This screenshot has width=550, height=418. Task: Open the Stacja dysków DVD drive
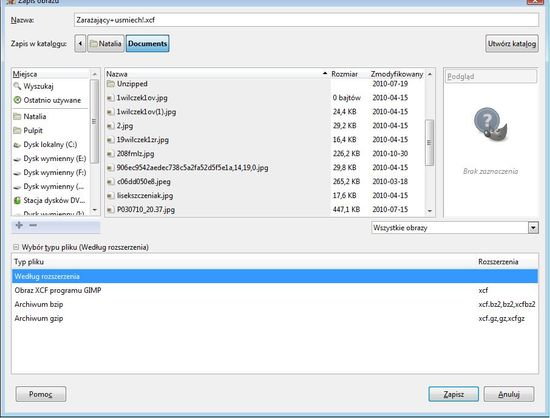(49, 201)
